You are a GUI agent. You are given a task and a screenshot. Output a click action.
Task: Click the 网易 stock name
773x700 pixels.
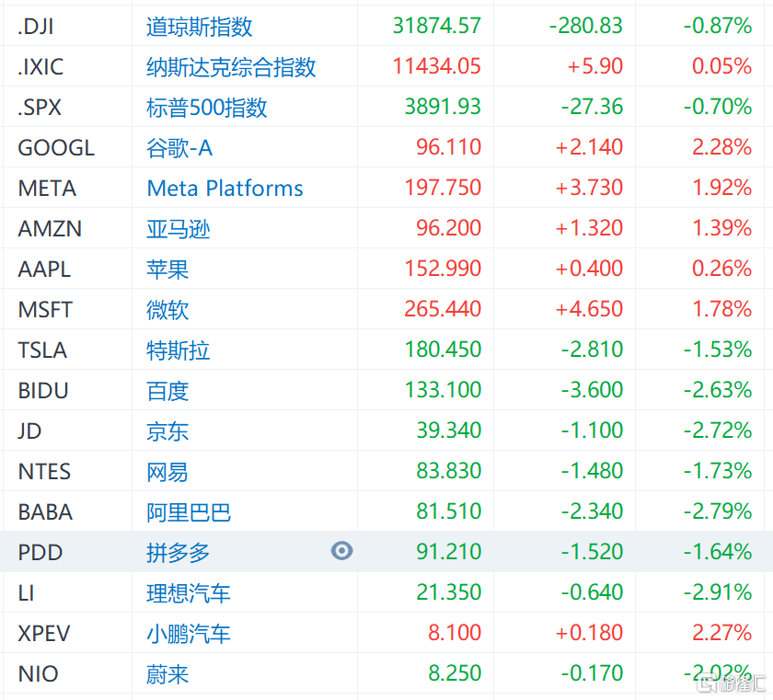tap(166, 471)
